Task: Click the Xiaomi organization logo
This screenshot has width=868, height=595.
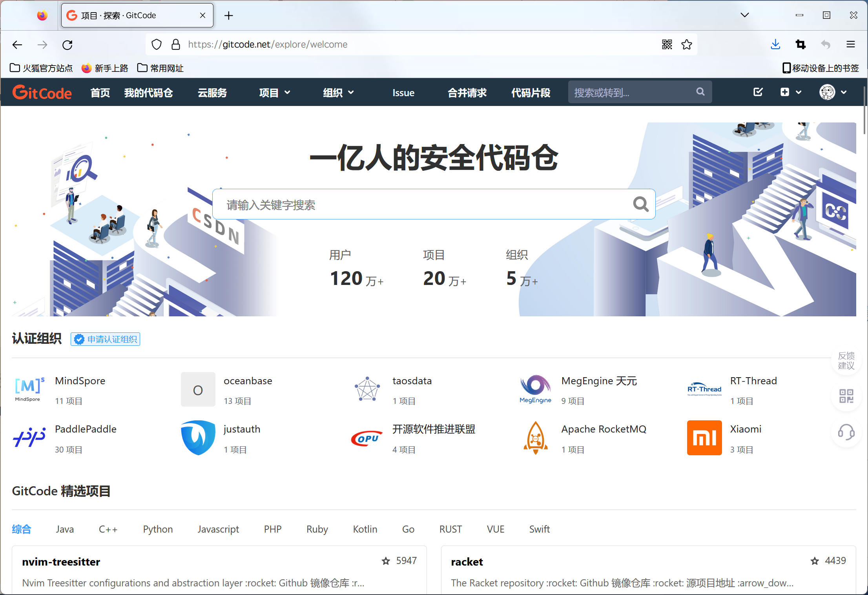Action: point(704,438)
